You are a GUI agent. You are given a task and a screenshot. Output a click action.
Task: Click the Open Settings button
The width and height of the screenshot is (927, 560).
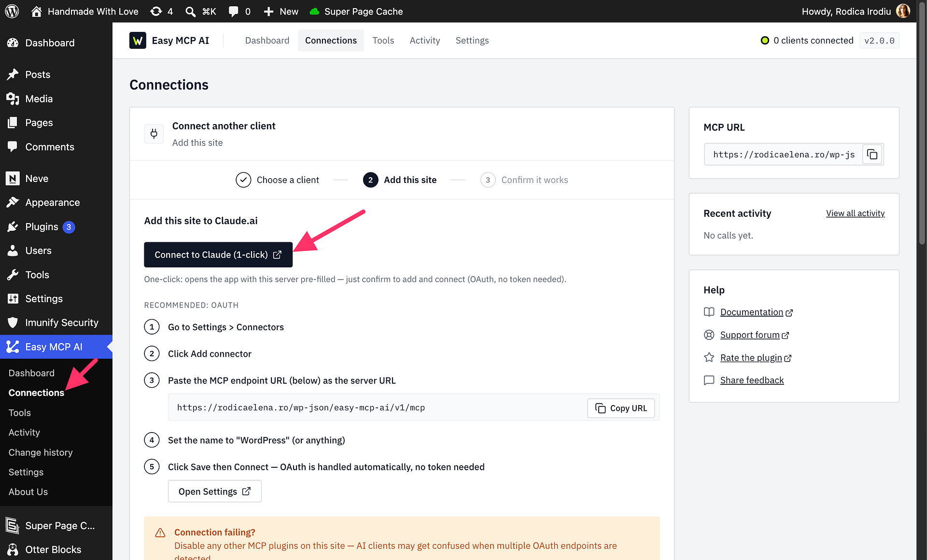click(x=214, y=491)
